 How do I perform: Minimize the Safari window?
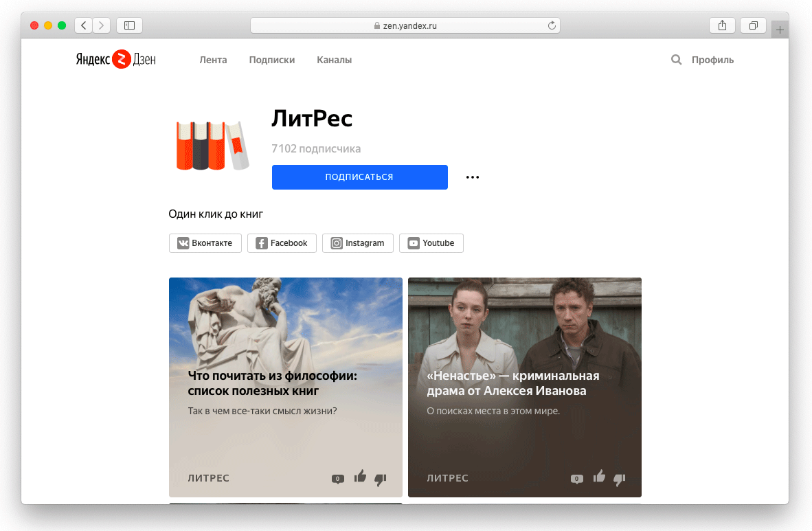coord(48,25)
